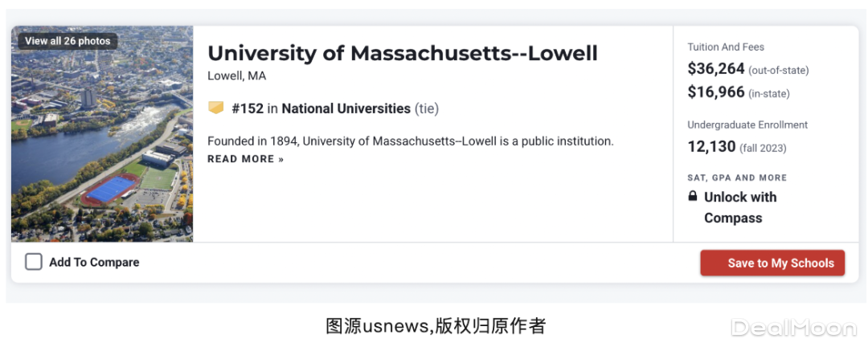Follow the National Universities ranking link
The width and height of the screenshot is (868, 347).
[346, 108]
